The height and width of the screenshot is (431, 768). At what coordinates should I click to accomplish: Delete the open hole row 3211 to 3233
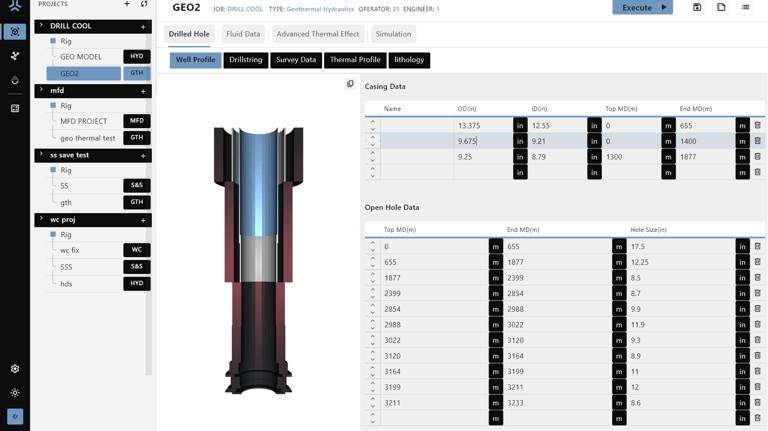[757, 403]
